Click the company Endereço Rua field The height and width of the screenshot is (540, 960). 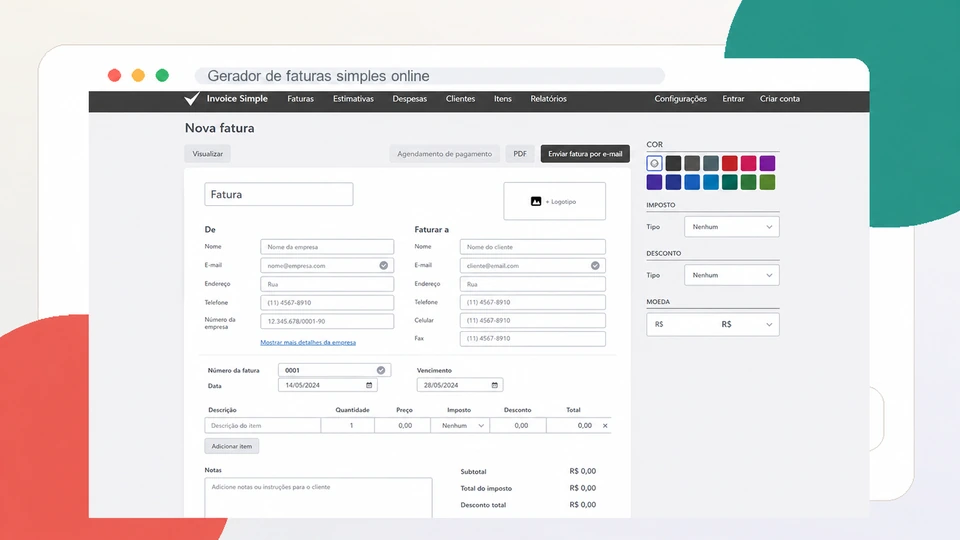pos(327,284)
